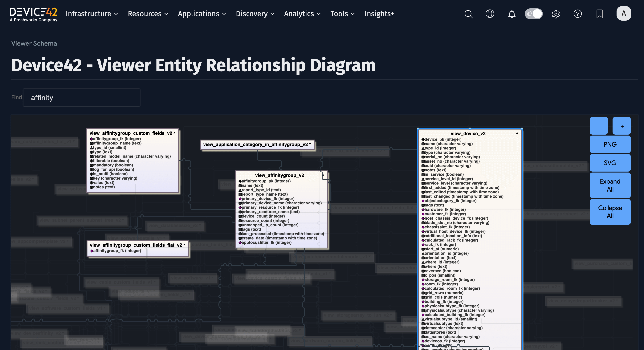Click the Expand All button

(610, 185)
